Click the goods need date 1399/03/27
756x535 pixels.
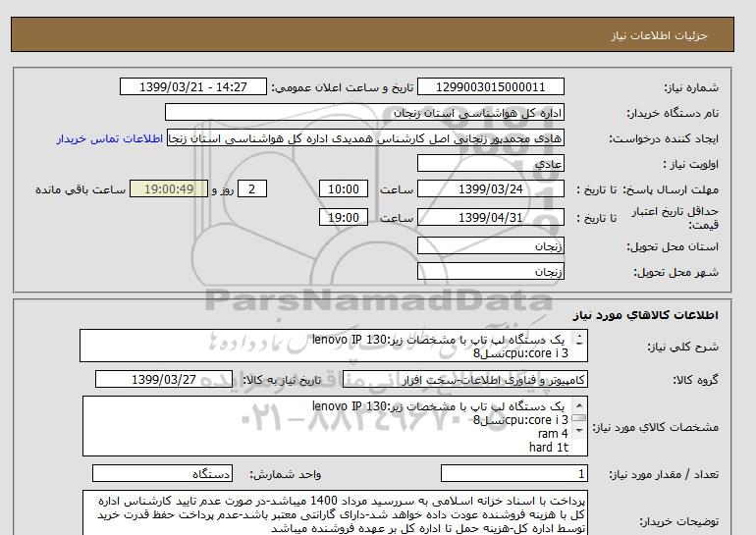click(164, 379)
